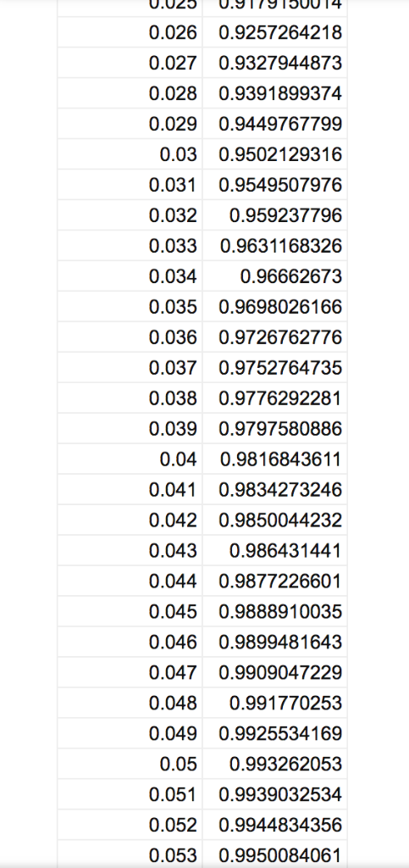Image resolution: width=409 pixels, height=868 pixels.
Task: Click the cell with value 0.9257264218
Action: click(274, 32)
